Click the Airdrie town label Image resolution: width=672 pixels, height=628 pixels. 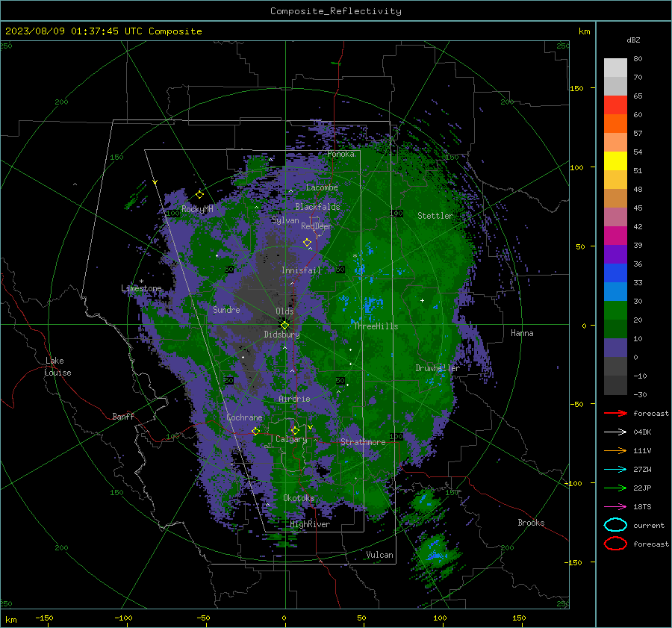(294, 399)
